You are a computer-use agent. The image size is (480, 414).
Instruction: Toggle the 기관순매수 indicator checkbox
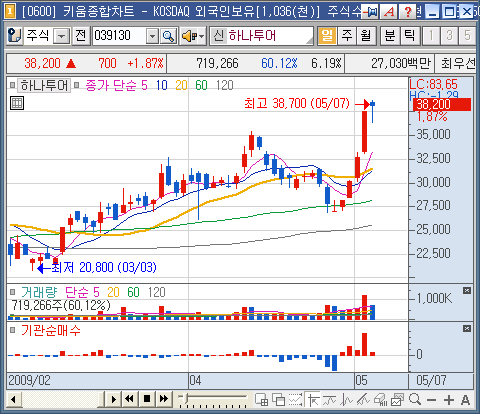12,330
